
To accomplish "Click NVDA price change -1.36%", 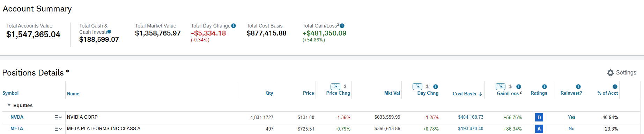I will click(x=343, y=118).
